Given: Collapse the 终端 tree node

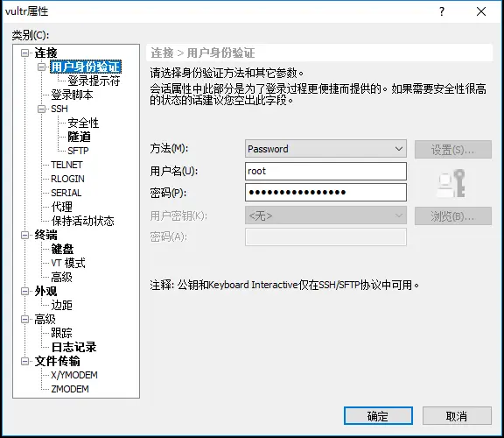Looking at the screenshot, I should 24,236.
